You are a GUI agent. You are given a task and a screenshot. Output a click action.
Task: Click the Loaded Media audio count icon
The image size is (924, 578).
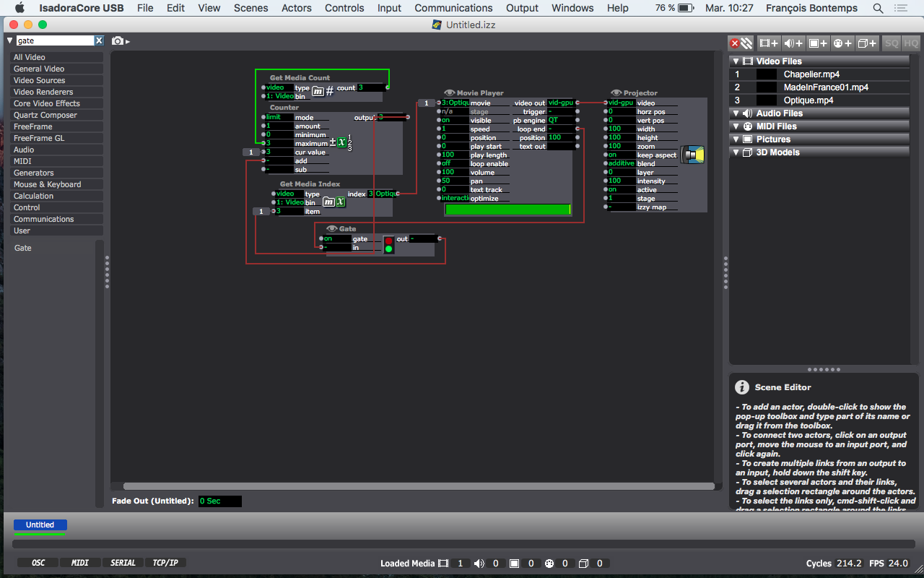click(479, 564)
